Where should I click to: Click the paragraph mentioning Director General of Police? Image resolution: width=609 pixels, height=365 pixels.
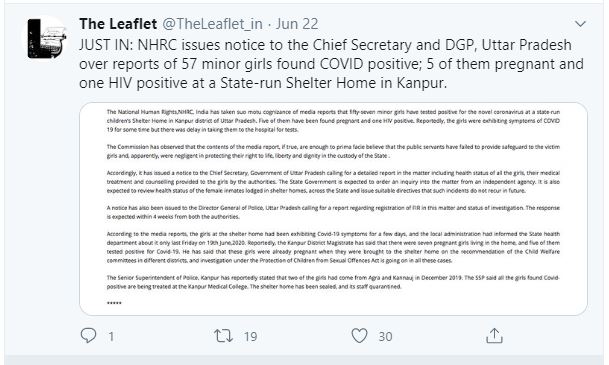click(333, 212)
